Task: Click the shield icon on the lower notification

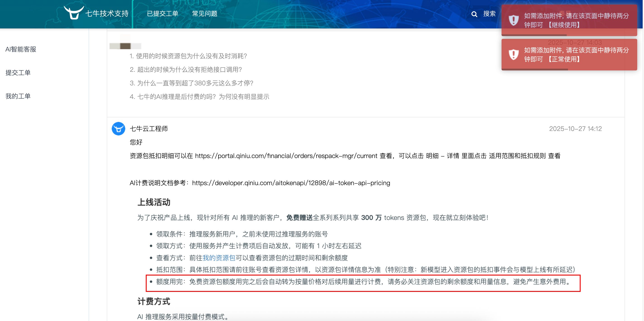Action: (x=514, y=54)
